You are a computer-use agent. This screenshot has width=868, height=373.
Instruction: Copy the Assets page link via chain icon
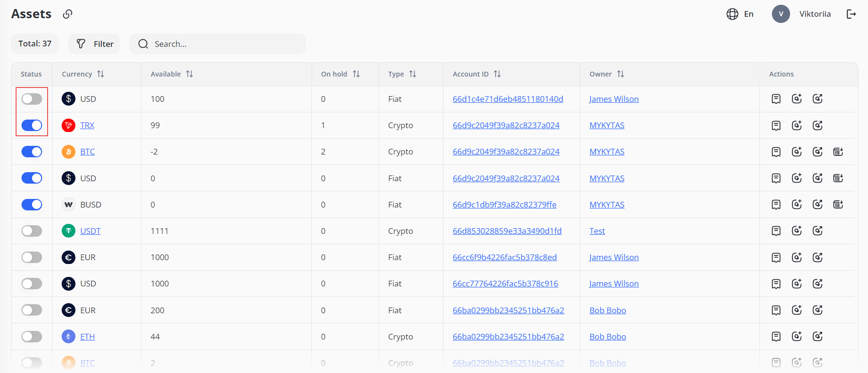(68, 14)
